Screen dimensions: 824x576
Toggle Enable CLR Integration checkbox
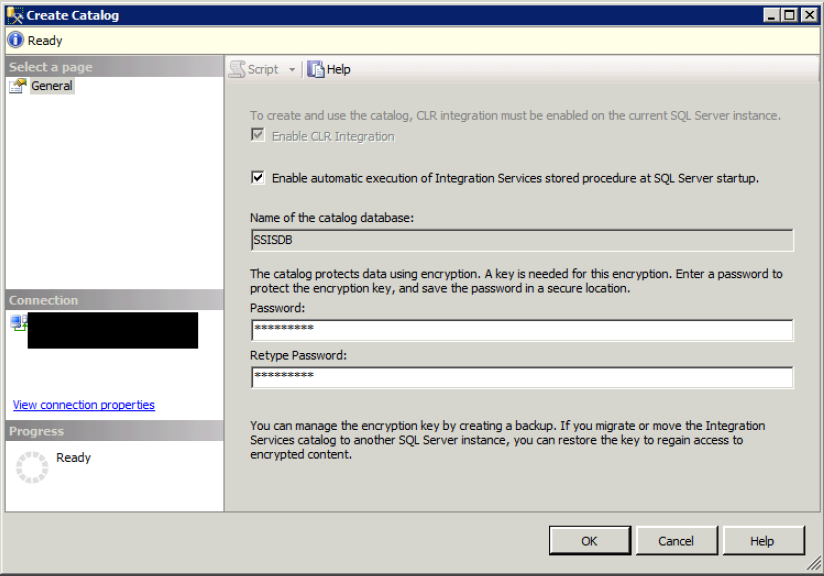pos(258,135)
